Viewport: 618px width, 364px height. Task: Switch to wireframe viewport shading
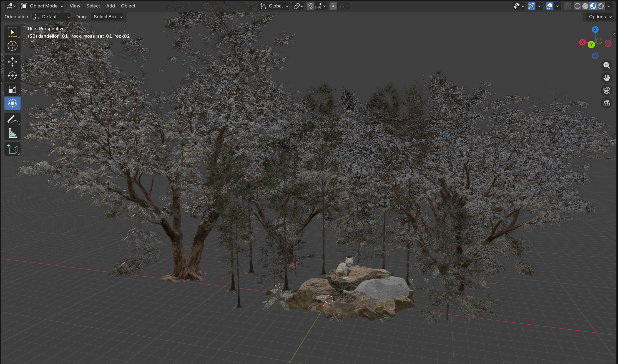(x=577, y=6)
